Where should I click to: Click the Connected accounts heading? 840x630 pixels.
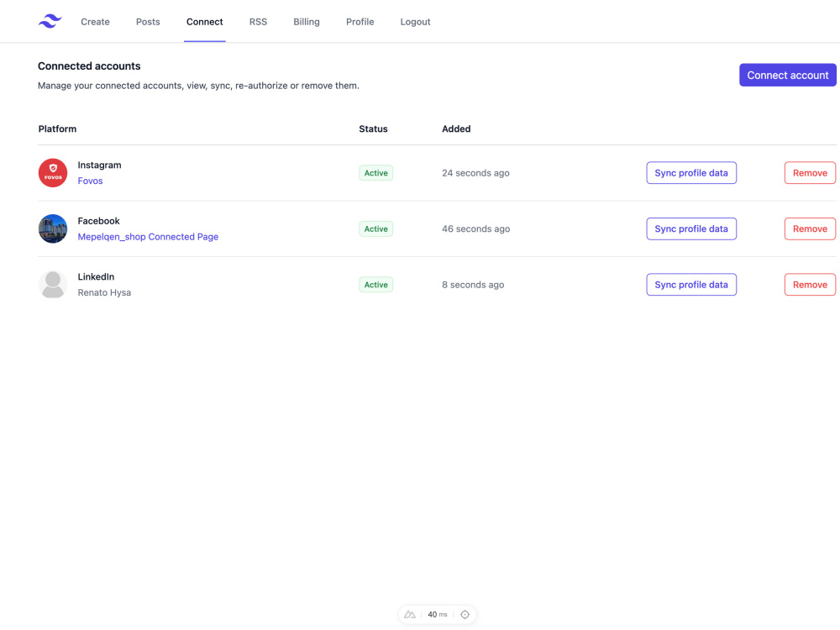[89, 66]
